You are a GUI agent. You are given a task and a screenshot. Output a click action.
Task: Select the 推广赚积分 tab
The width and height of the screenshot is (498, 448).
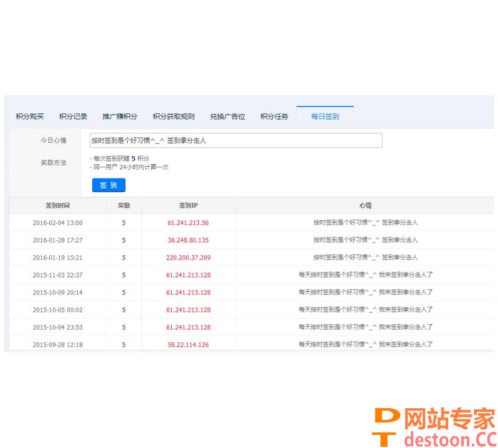click(120, 116)
